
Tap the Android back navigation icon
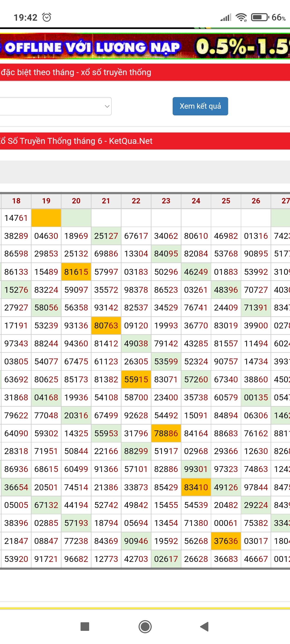[205, 627]
